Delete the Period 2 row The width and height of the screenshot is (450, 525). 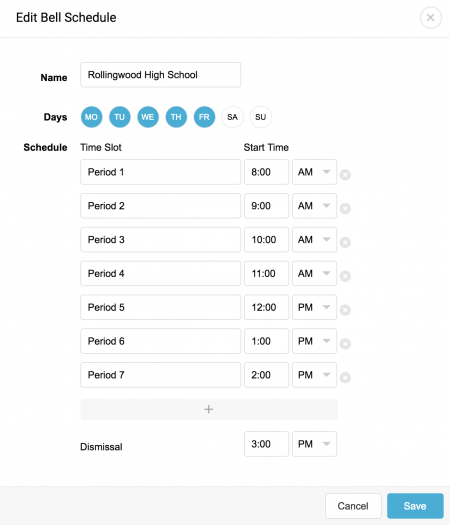(x=345, y=208)
